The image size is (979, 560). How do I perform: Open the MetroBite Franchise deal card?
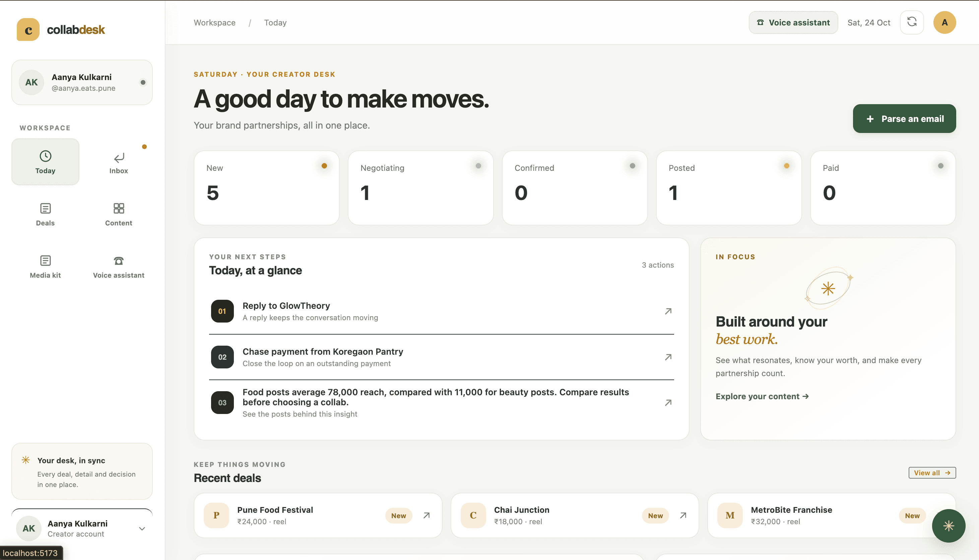[x=831, y=515]
